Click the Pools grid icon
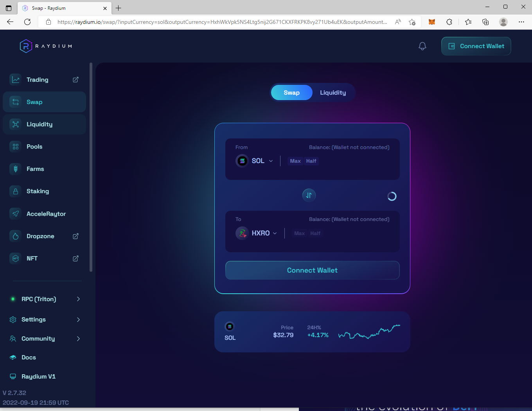This screenshot has height=411, width=532. click(x=16, y=147)
